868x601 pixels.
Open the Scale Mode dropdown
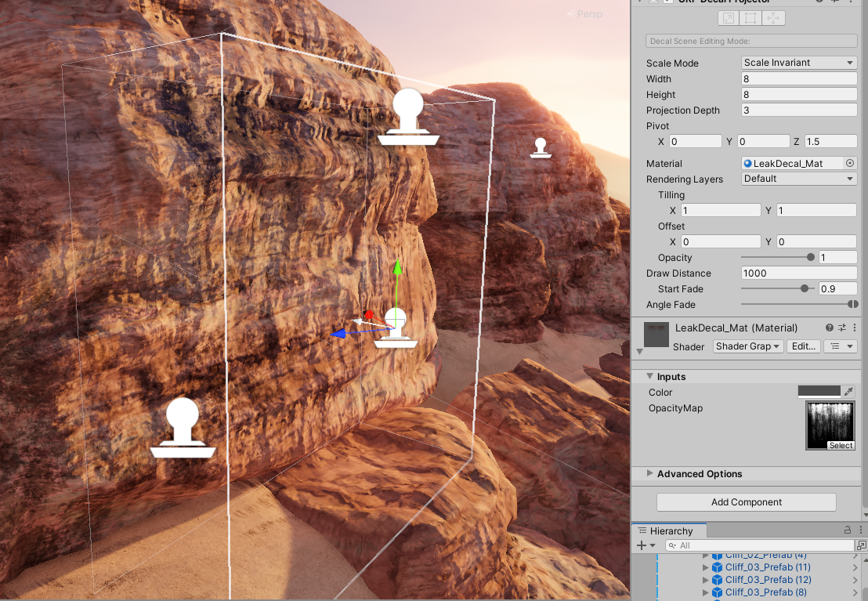tap(799, 63)
